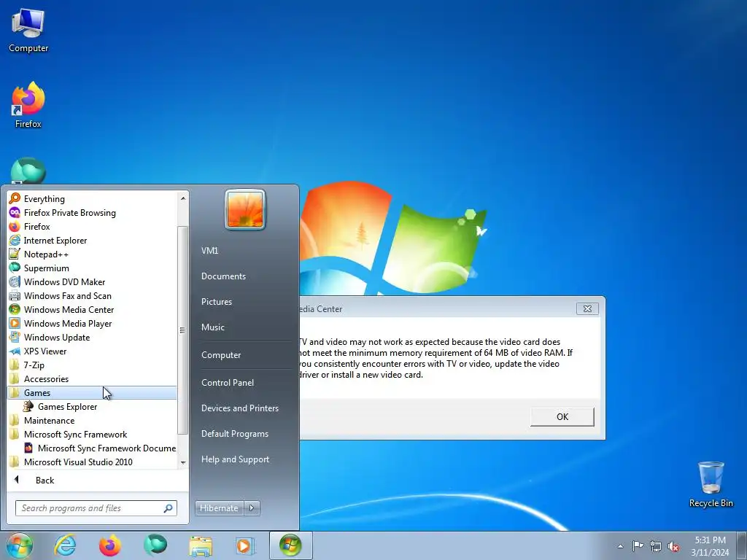Open Internet Explorer from the taskbar
Viewport: 747px width, 560px height.
tap(65, 545)
